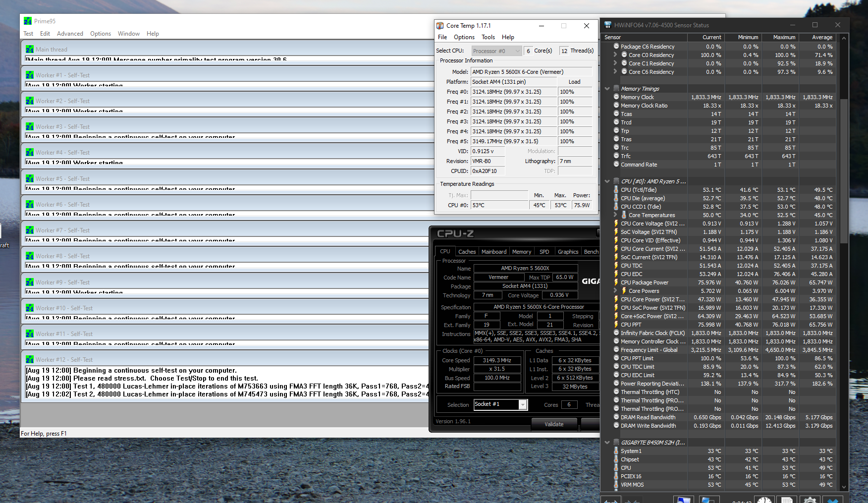The image size is (868, 503).
Task: Select the Frequency Limit - Global row
Action: click(x=718, y=350)
